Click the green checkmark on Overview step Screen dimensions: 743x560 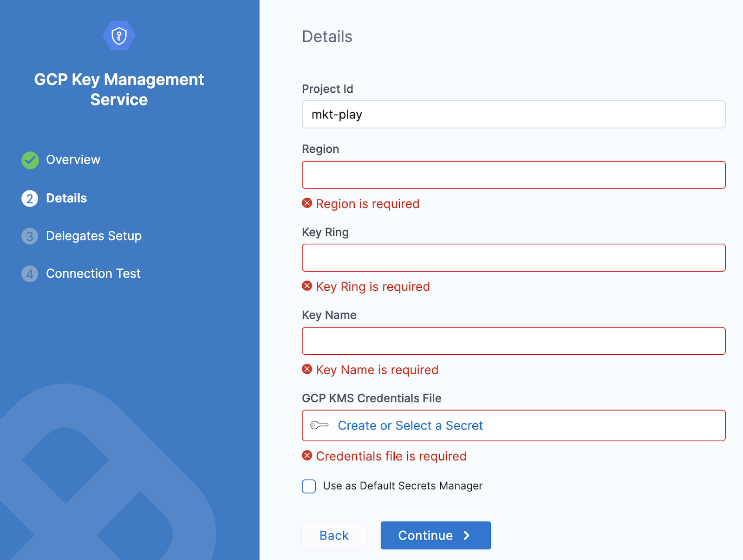point(29,160)
